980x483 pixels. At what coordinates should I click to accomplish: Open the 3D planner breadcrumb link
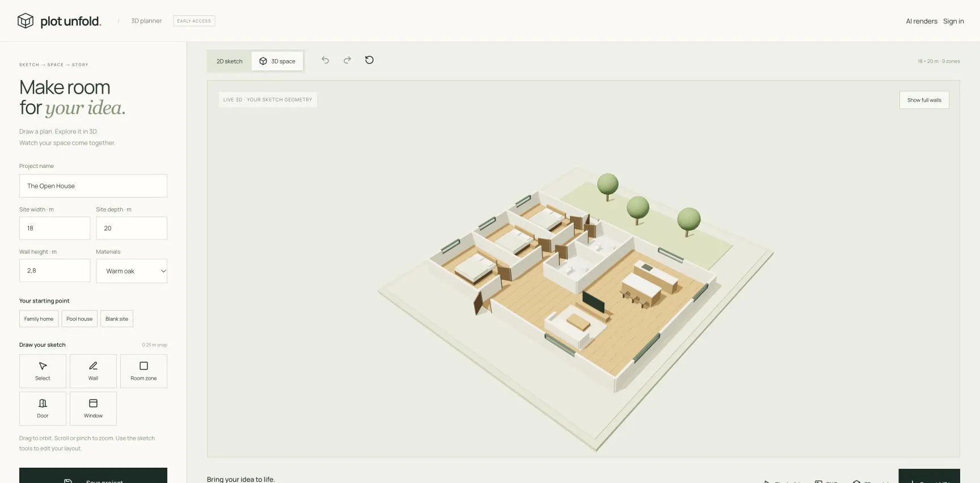146,21
